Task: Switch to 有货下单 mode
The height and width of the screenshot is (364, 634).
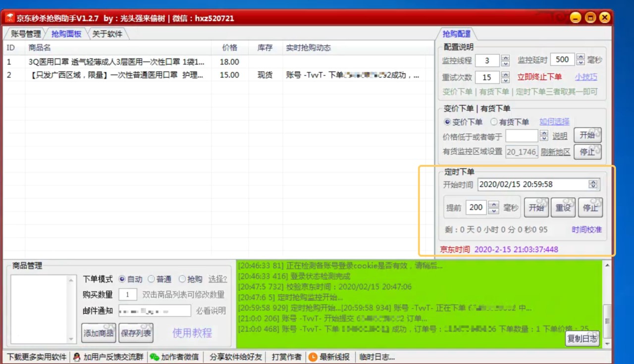Action: [493, 122]
